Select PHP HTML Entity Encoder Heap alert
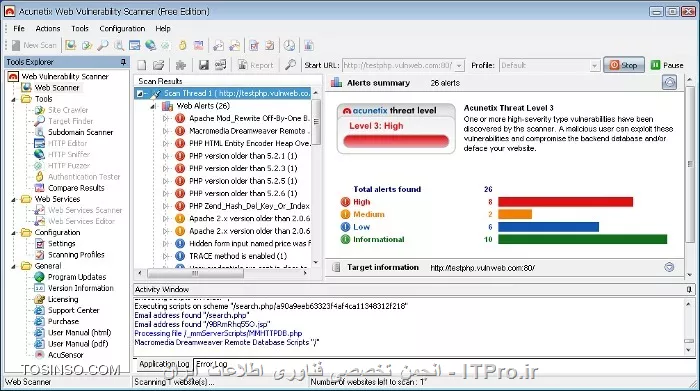700x391 pixels. pos(249,144)
